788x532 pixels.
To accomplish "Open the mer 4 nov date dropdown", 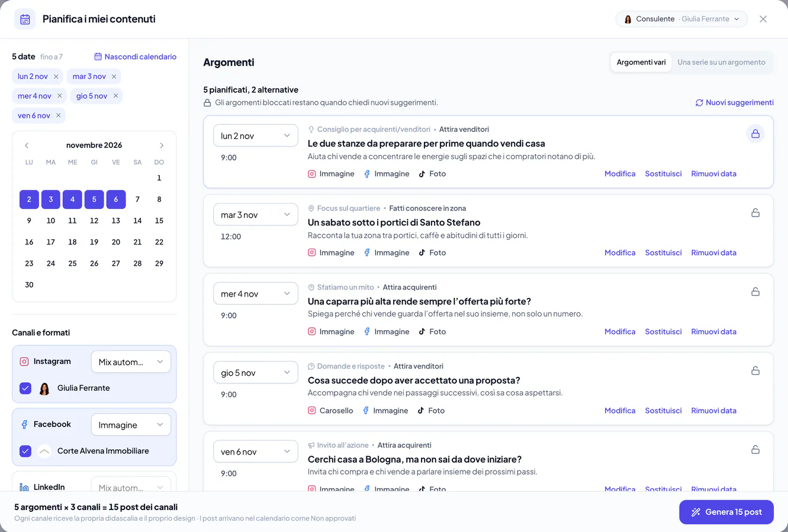I will point(256,294).
